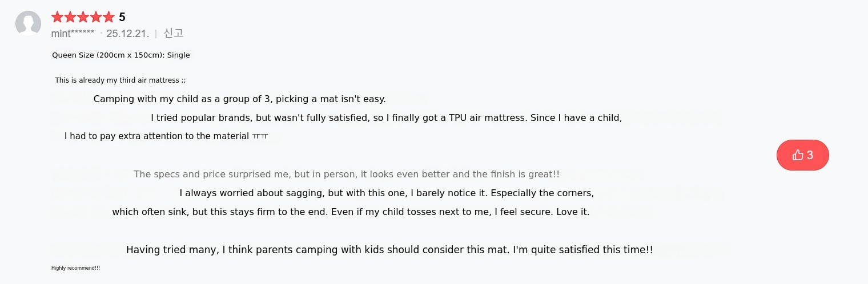
Task: Click the 'I tried popular brands' line
Action: click(x=386, y=118)
